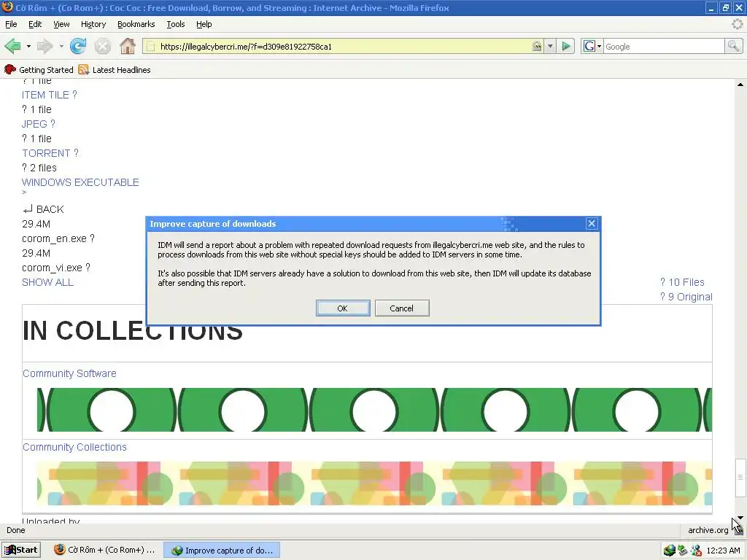The width and height of the screenshot is (747, 560).
Task: Open the Tools menu
Action: click(x=176, y=24)
